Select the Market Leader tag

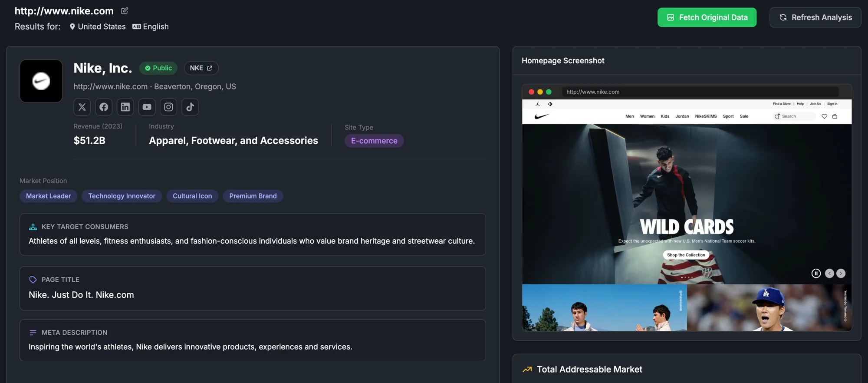pyautogui.click(x=48, y=196)
